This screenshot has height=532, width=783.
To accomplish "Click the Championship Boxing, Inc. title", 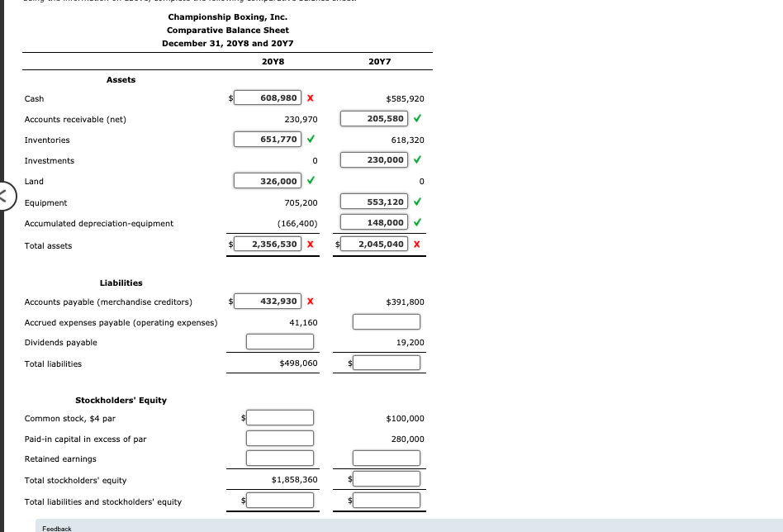I will [228, 17].
